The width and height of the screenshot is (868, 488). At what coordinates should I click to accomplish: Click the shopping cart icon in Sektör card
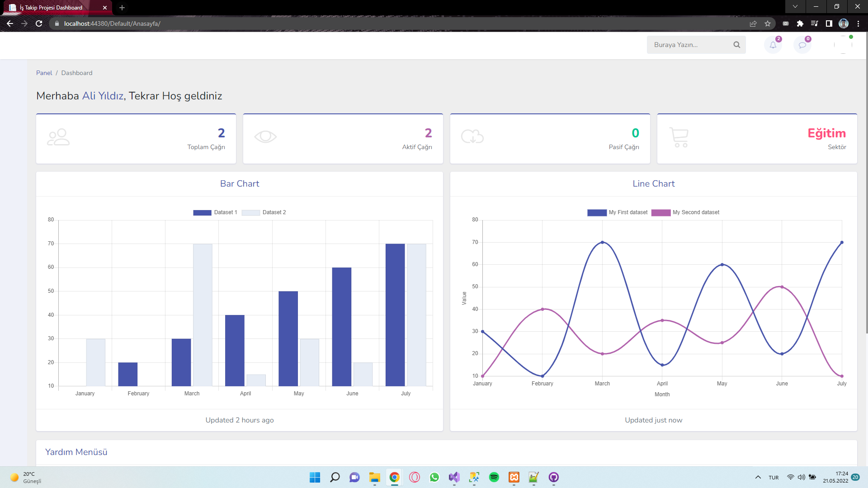point(679,137)
